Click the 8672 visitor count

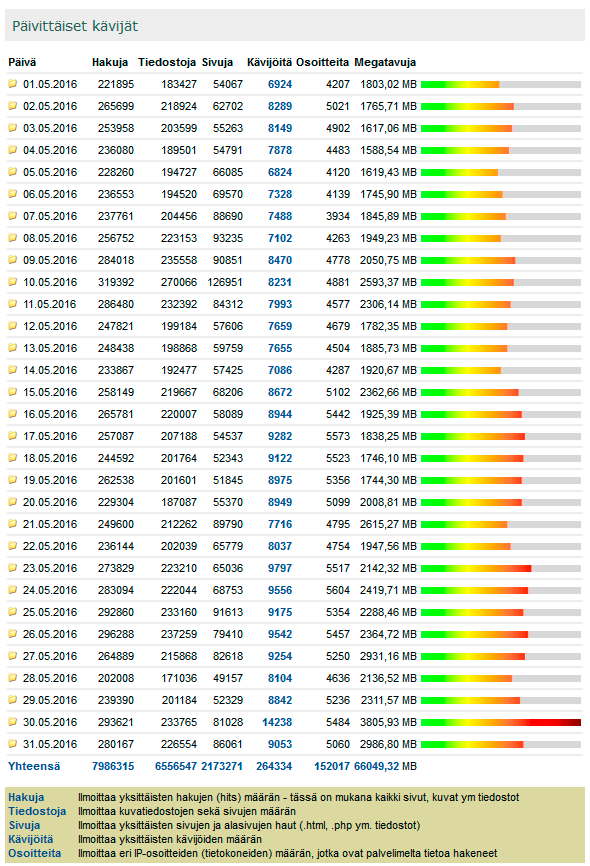pyautogui.click(x=280, y=392)
